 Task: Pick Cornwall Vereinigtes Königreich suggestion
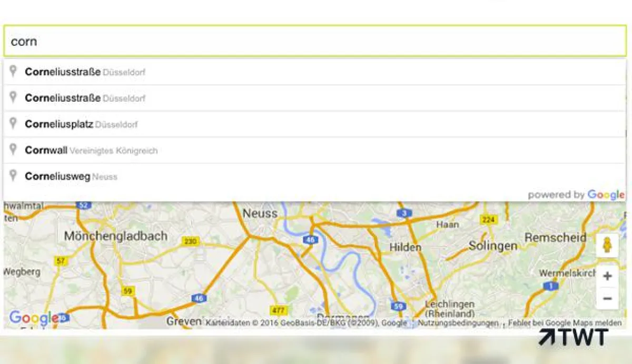pyautogui.click(x=314, y=150)
